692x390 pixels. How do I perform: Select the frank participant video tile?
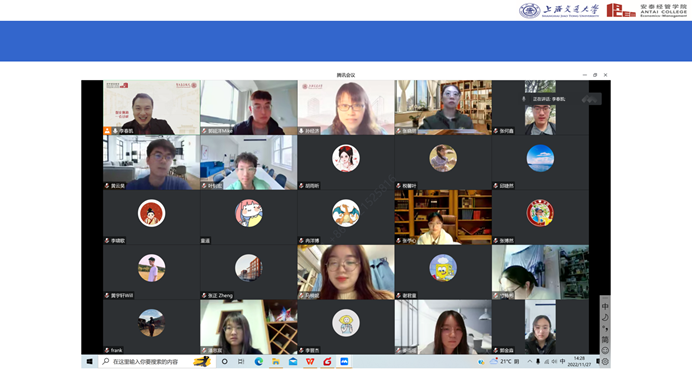pyautogui.click(x=151, y=327)
